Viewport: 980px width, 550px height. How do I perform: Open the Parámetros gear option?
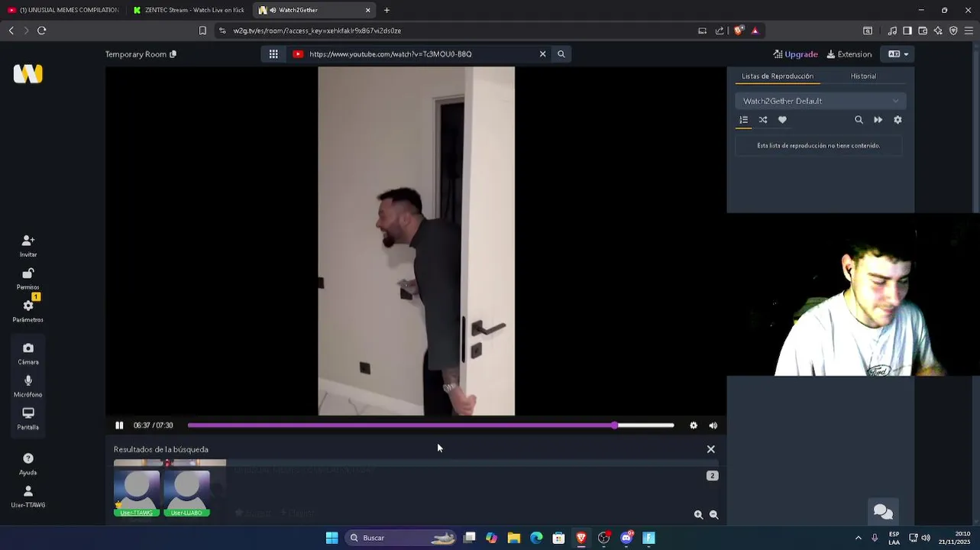pyautogui.click(x=28, y=311)
